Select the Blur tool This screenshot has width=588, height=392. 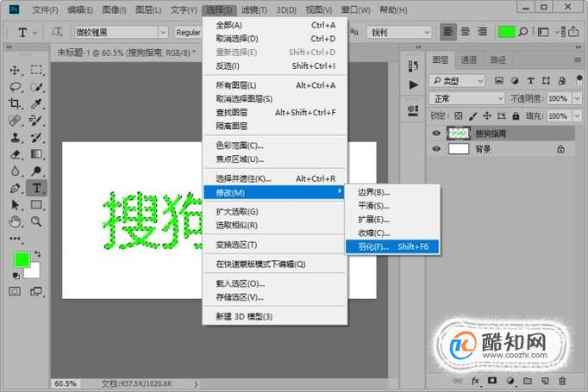(x=15, y=171)
